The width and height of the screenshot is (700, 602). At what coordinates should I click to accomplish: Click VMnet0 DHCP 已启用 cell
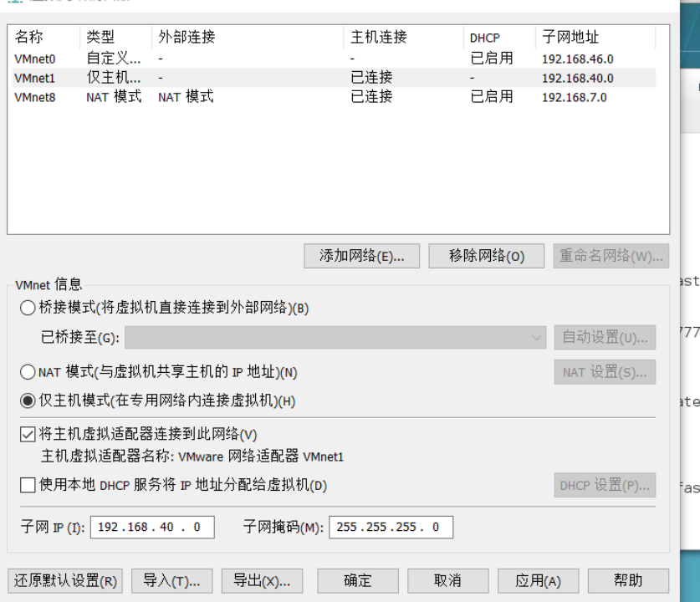[x=492, y=59]
